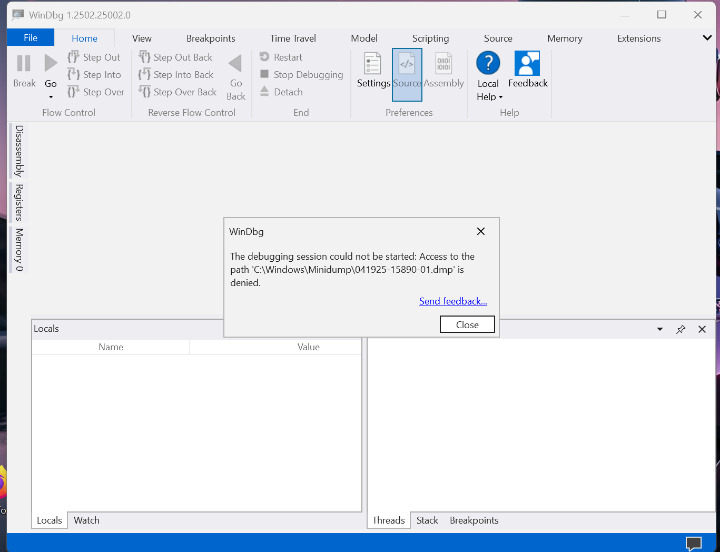This screenshot has height=552, width=720.
Task: Open the Source ribbon tab
Action: tap(498, 39)
